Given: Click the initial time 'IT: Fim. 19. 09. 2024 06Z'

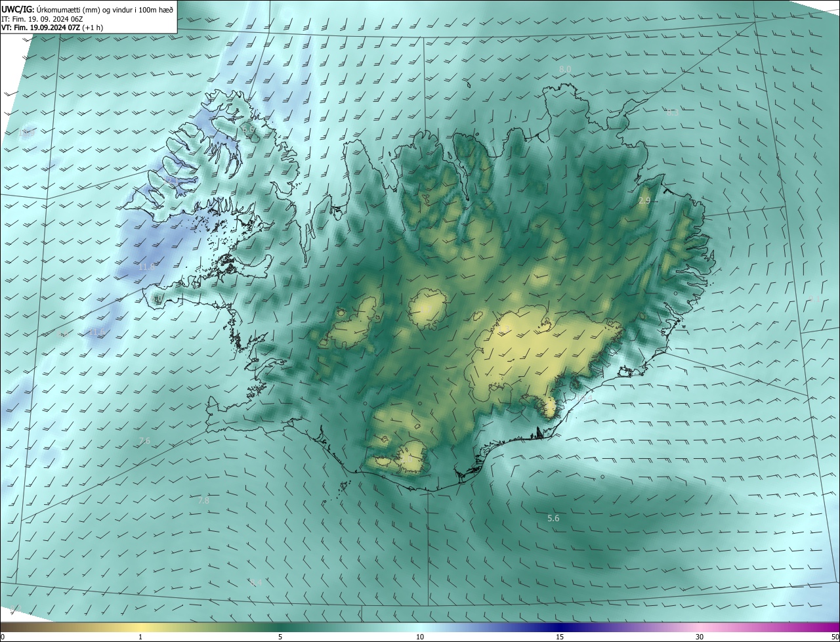Looking at the screenshot, I should click(x=42, y=18).
